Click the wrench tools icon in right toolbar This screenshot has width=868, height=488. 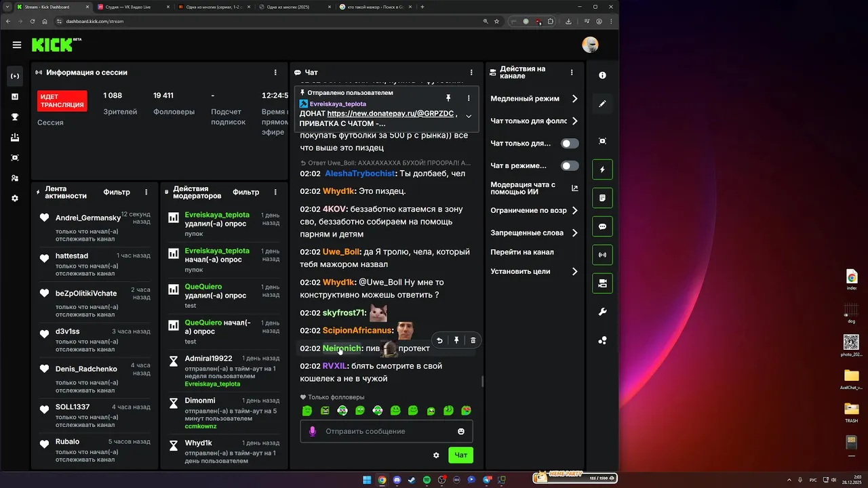602,312
